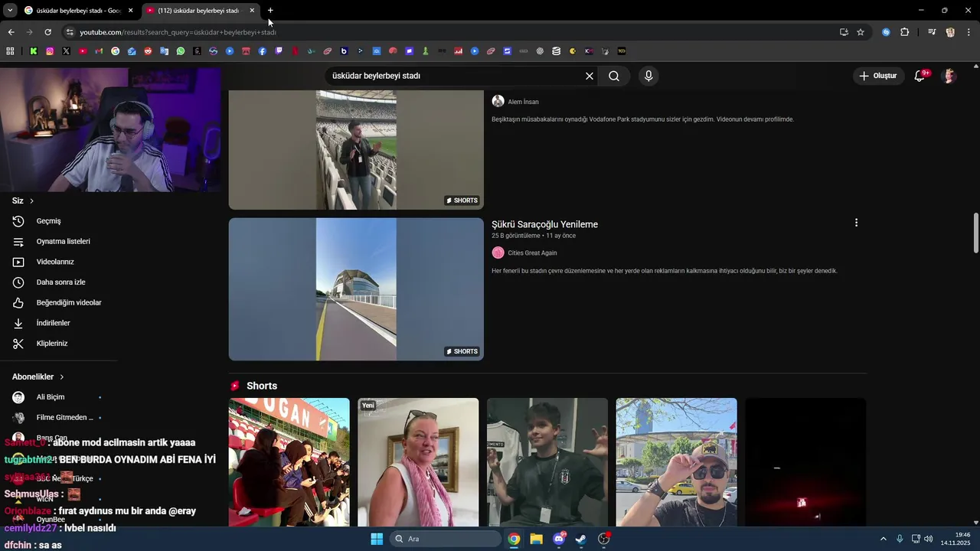This screenshot has height=551, width=980.
Task: Click the browser address bar URL
Action: (178, 32)
